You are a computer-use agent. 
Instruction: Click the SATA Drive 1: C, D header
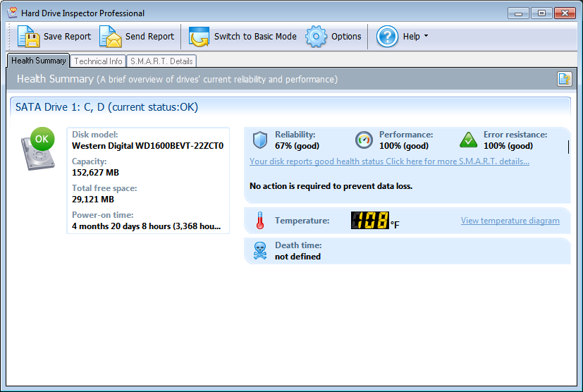click(106, 107)
